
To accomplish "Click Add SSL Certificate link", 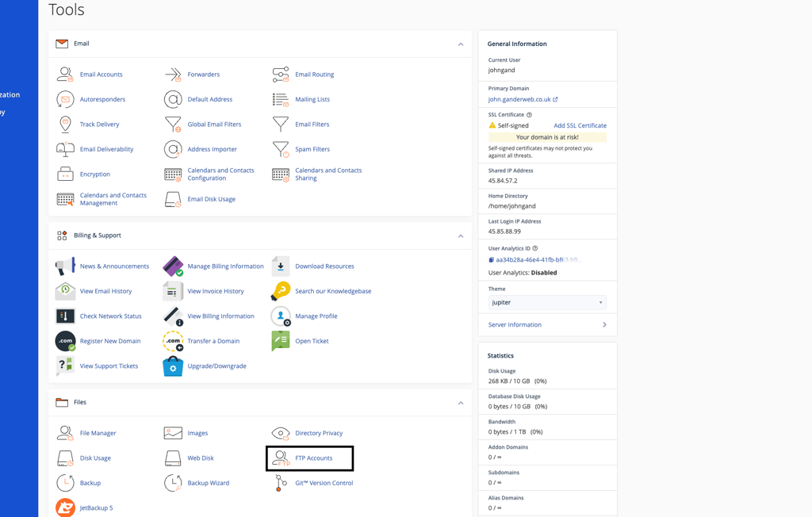I will pos(580,125).
